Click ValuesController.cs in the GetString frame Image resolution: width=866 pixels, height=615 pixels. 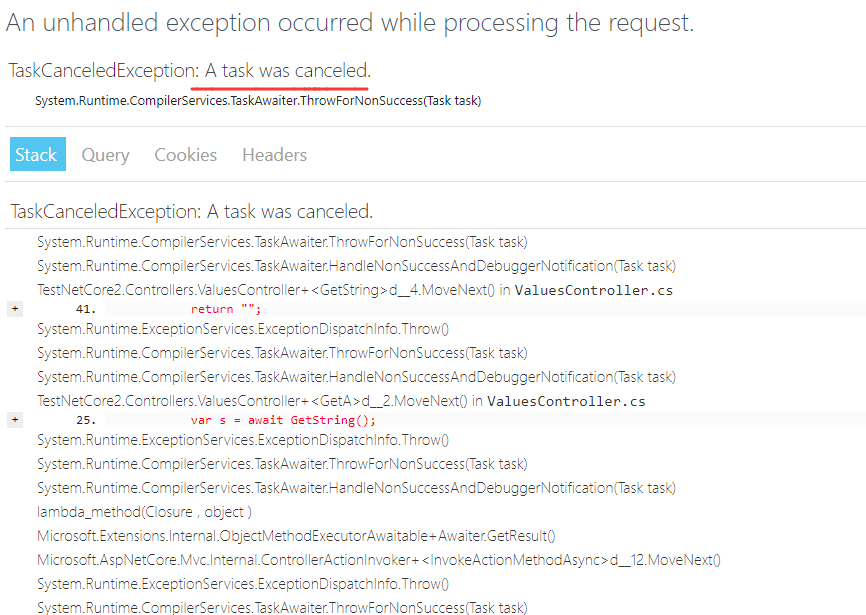click(593, 290)
